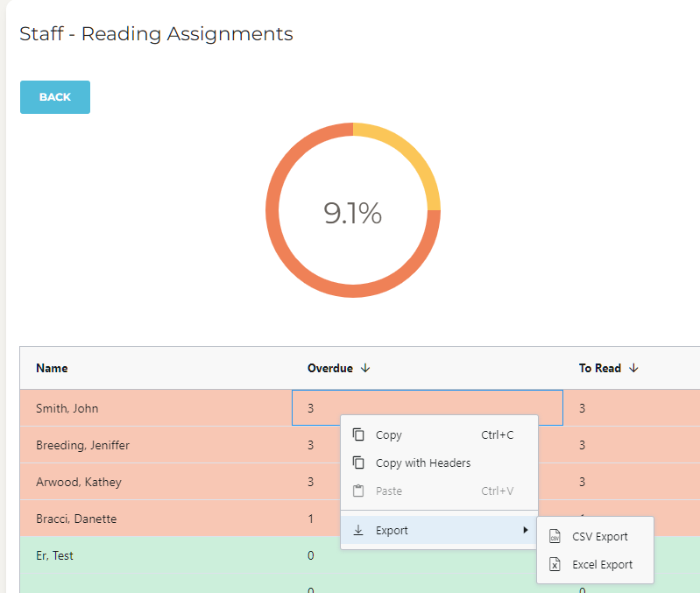Choose CSV Export from submenu
Screen dimensions: 700x593
pyautogui.click(x=600, y=537)
